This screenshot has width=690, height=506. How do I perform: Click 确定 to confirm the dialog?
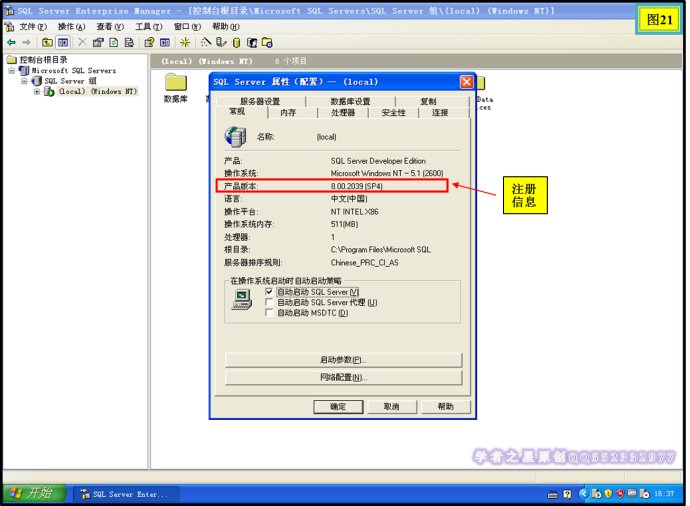pos(338,407)
